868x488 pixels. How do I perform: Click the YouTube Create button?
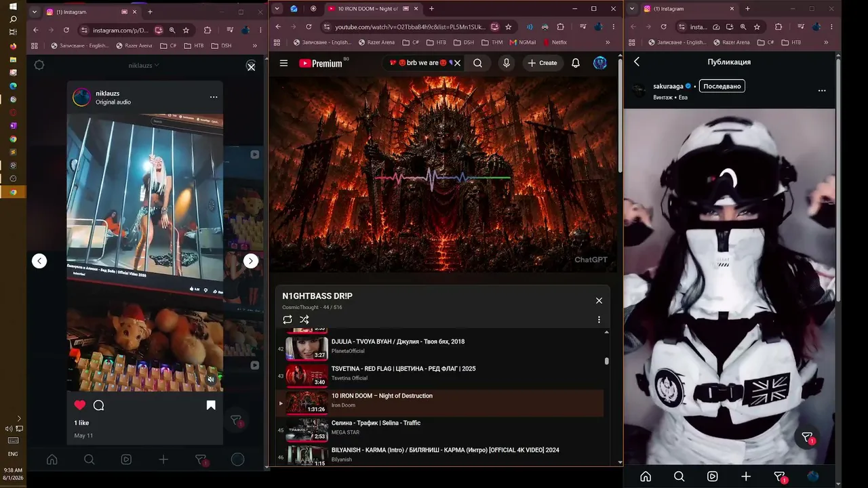click(542, 63)
